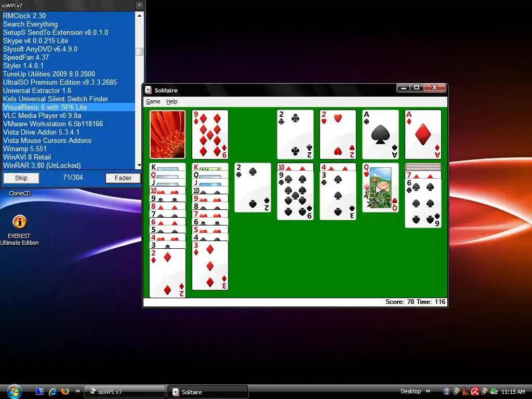Maximize the Solitaire window

417,87
